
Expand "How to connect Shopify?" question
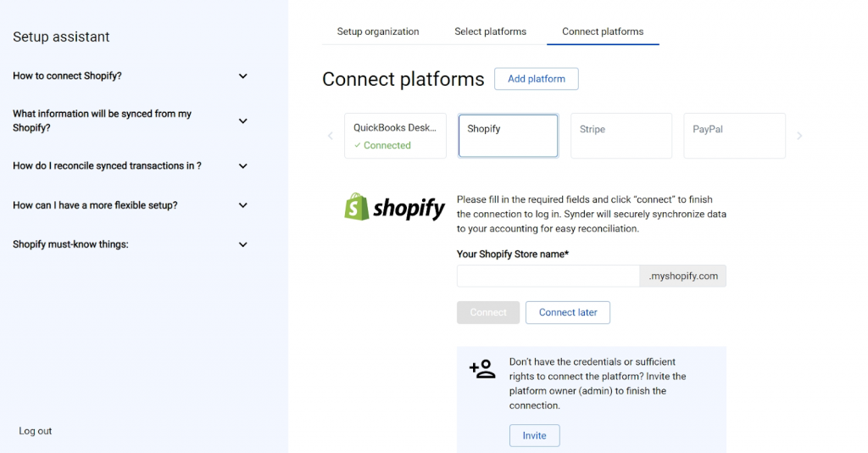242,76
